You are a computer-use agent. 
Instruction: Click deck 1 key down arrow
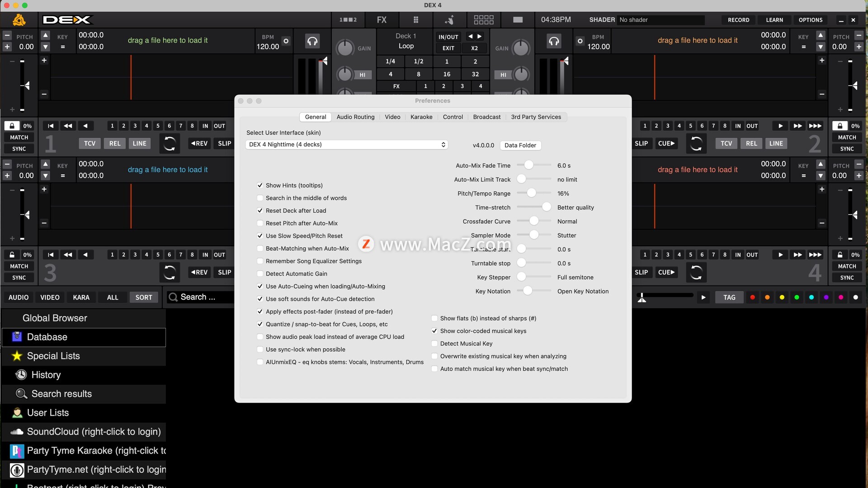pyautogui.click(x=45, y=47)
